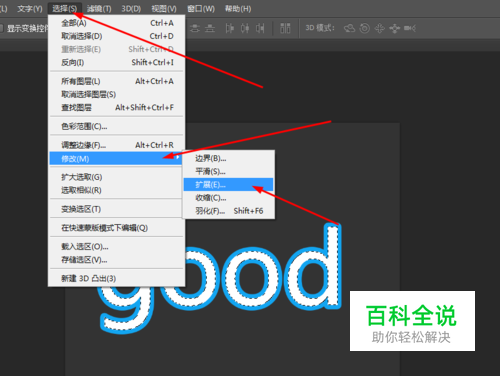The image size is (500, 376).
Task: Open the 滤镜(T) menu
Action: (x=99, y=9)
